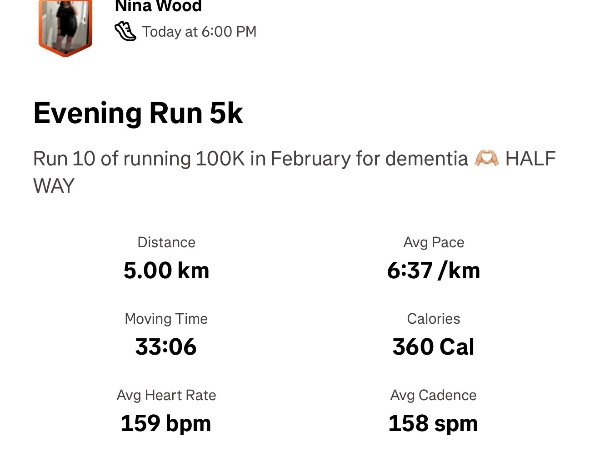Tap the Avg Pace label

pyautogui.click(x=433, y=242)
